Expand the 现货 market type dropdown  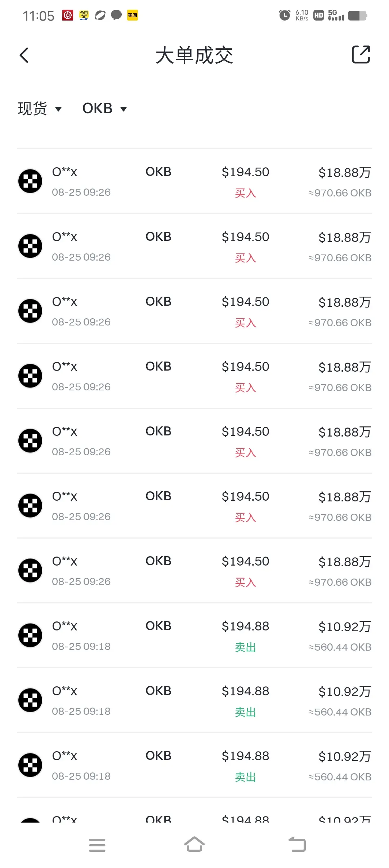pyautogui.click(x=40, y=108)
